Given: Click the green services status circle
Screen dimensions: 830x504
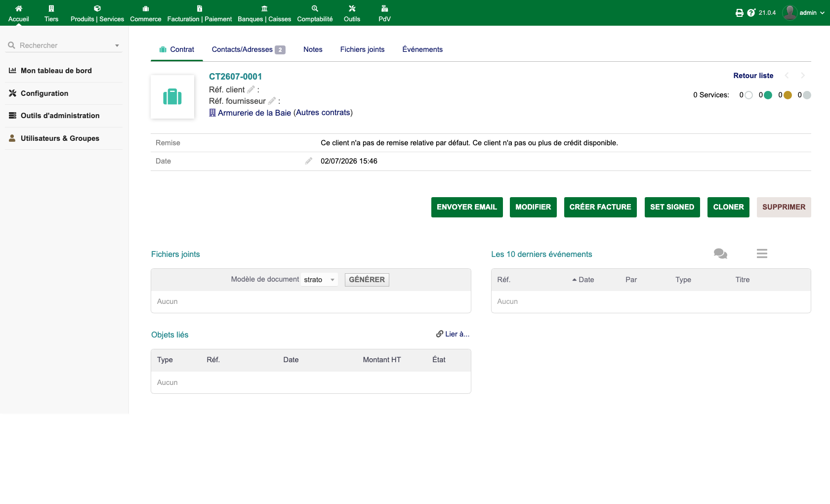Looking at the screenshot, I should [768, 95].
